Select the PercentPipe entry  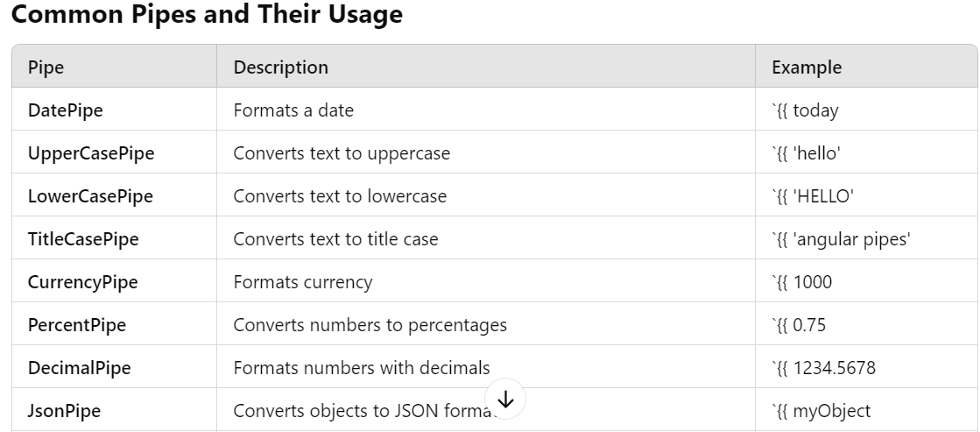coord(77,325)
